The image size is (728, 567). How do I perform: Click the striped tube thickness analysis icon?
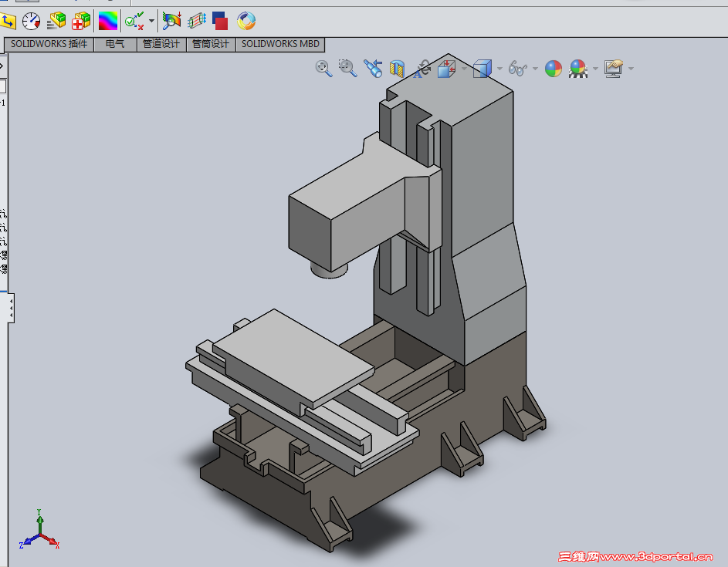click(x=197, y=21)
